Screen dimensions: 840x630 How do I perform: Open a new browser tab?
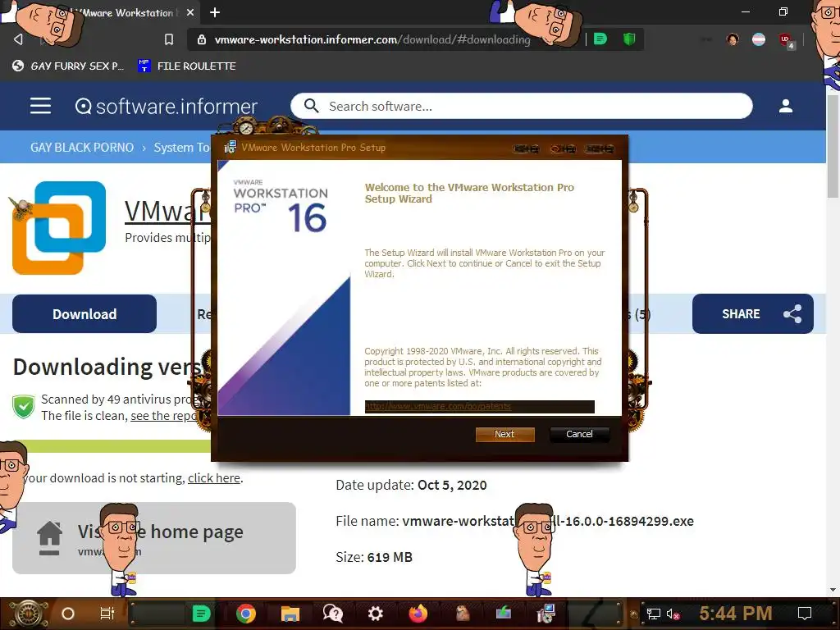pos(215,12)
